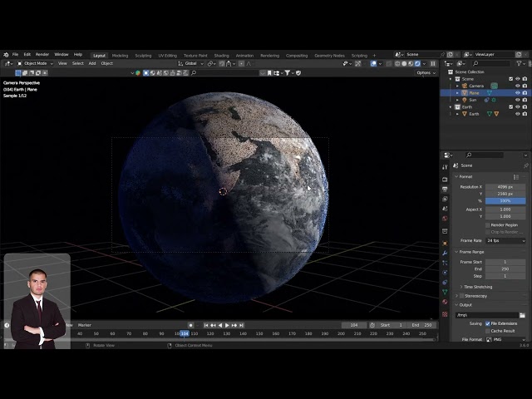Jump to the last frame
532x399 pixels.
pyautogui.click(x=241, y=325)
